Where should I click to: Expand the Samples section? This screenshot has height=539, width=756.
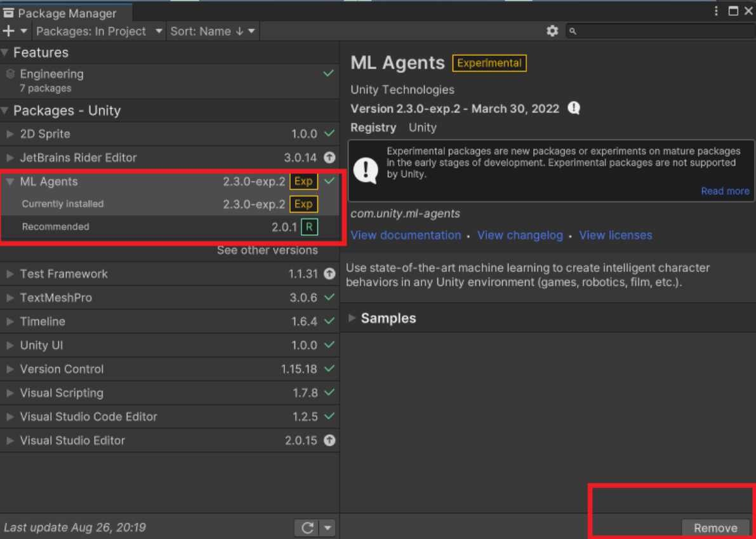pyautogui.click(x=352, y=317)
